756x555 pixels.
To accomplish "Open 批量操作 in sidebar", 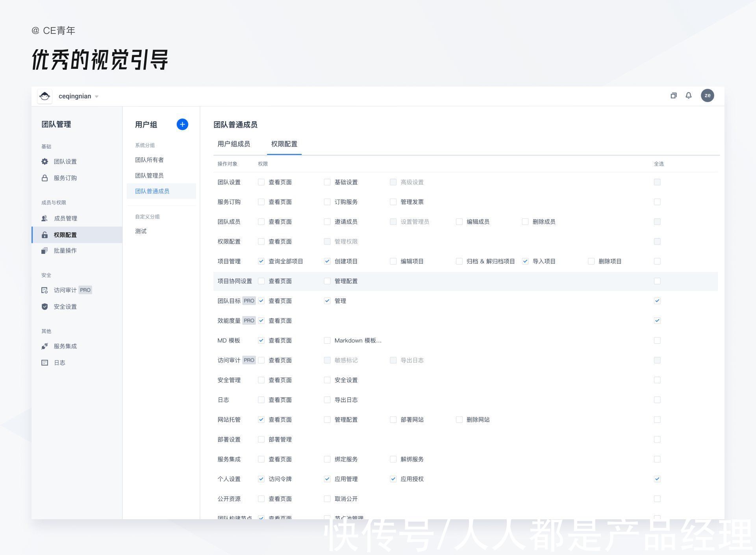I will pos(65,251).
